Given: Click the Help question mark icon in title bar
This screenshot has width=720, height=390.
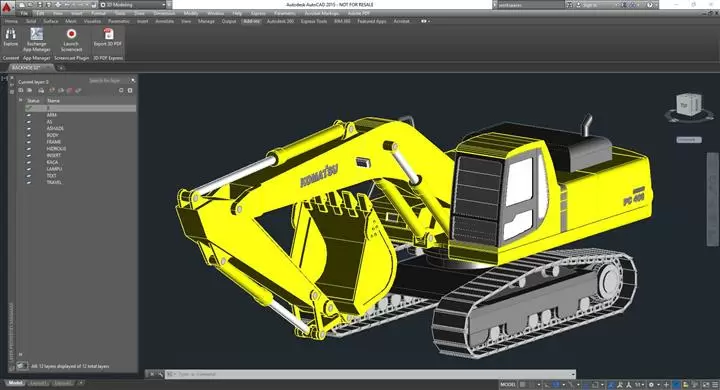Looking at the screenshot, I should (x=649, y=5).
